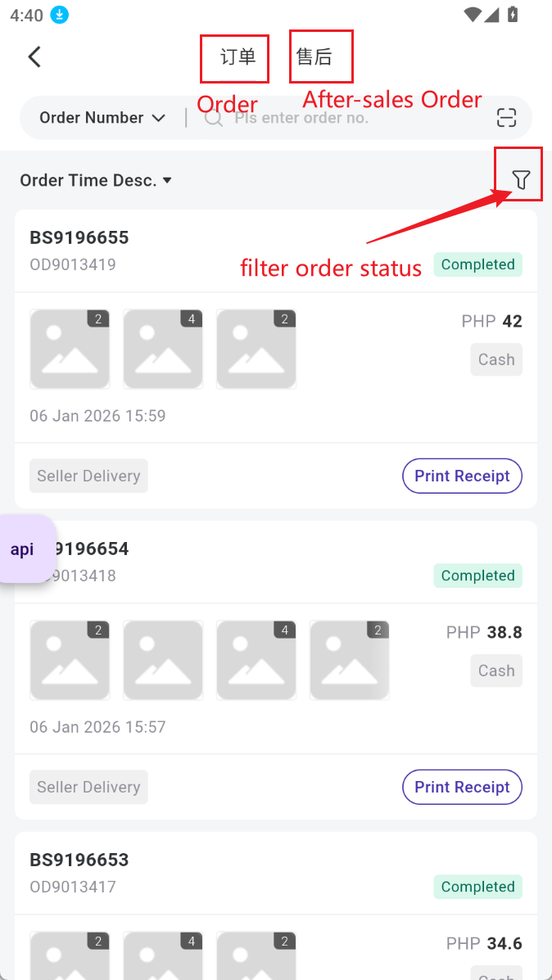Viewport: 552px width, 980px height.
Task: Tap the Seller Delivery tag on BS9196655
Action: coord(88,476)
